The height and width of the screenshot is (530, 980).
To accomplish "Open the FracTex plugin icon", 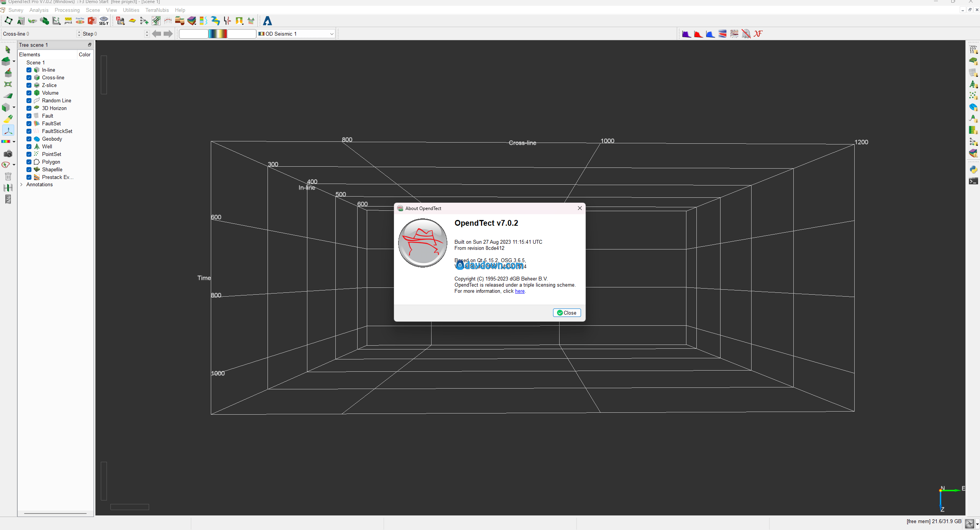I will point(80,21).
